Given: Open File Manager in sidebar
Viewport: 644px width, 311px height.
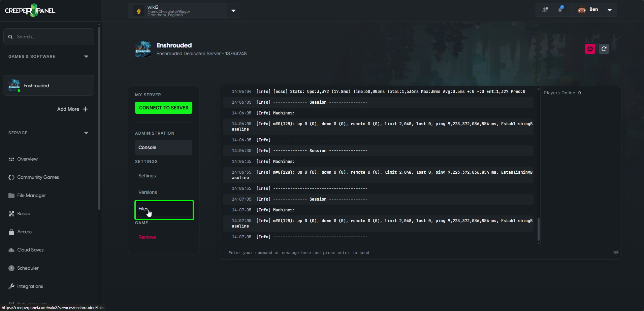Looking at the screenshot, I should click(31, 196).
